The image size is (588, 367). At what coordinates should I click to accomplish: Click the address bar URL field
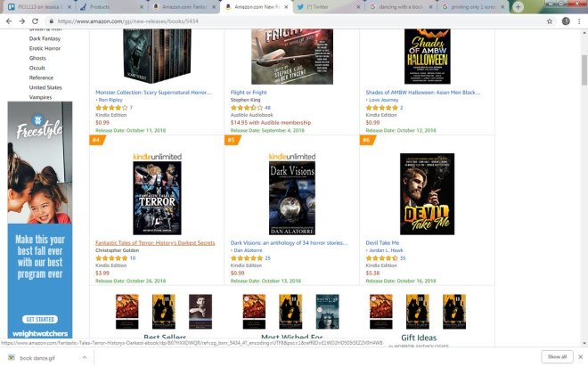297,21
